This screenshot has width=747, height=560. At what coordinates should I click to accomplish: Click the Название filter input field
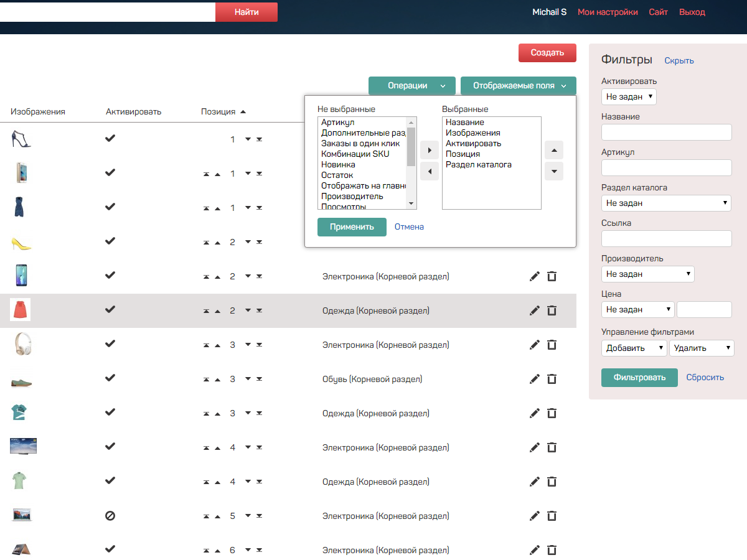tap(666, 132)
